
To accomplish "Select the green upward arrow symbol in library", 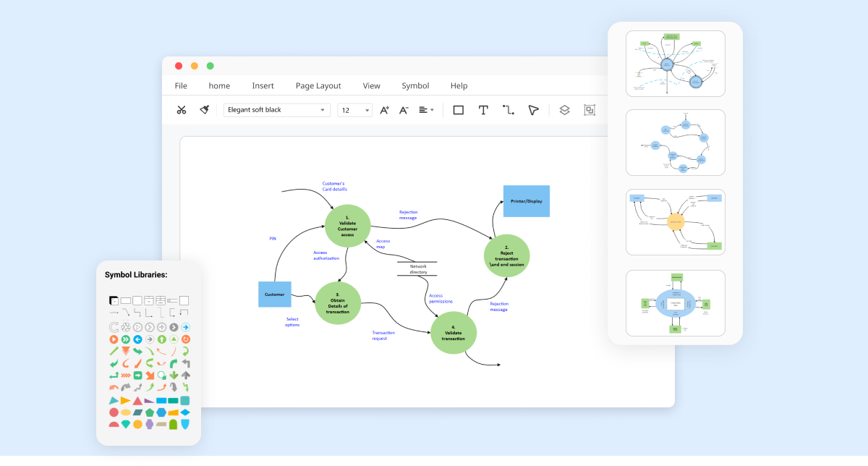I will 162,339.
